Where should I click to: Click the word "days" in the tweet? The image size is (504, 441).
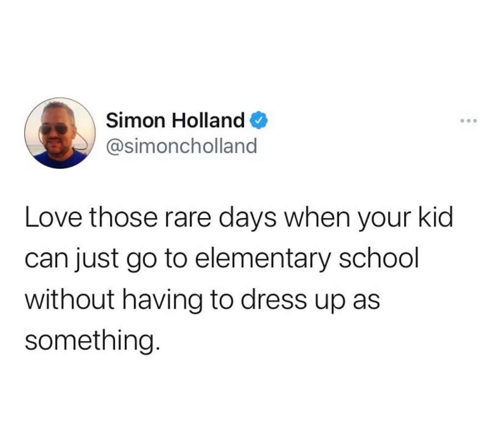247,220
